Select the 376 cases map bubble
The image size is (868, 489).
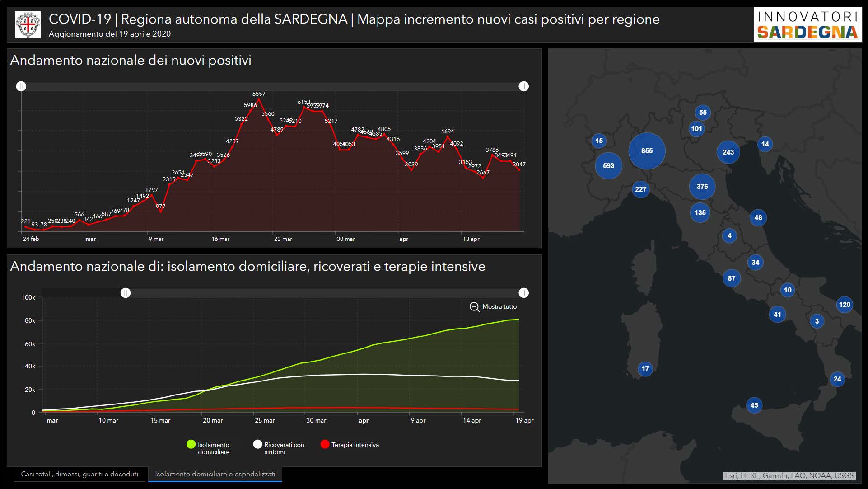click(x=702, y=187)
